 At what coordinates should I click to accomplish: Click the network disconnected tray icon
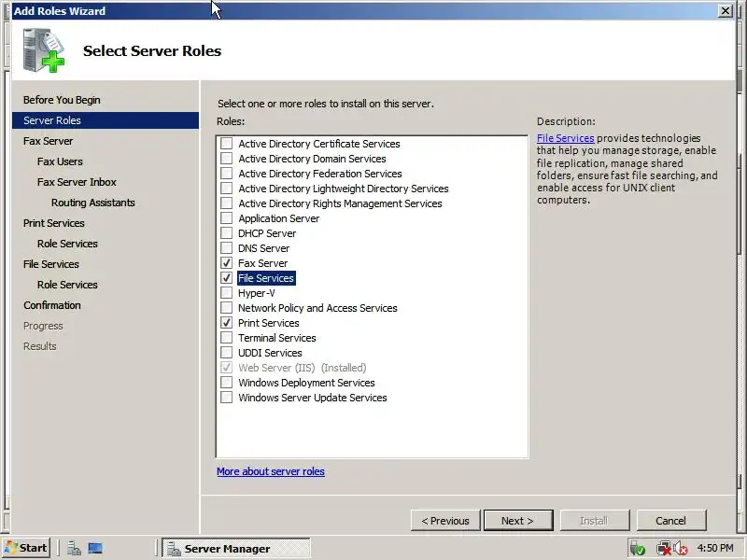[664, 549]
